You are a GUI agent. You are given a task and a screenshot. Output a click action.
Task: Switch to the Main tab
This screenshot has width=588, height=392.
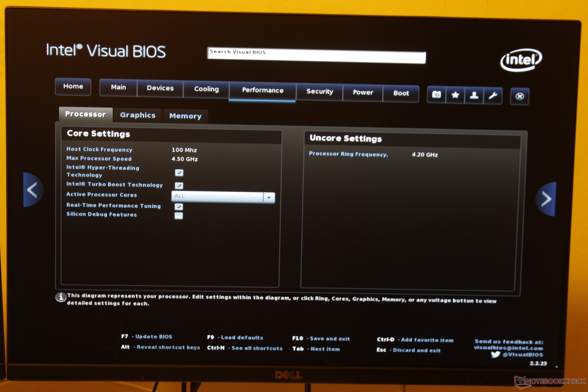pyautogui.click(x=118, y=87)
